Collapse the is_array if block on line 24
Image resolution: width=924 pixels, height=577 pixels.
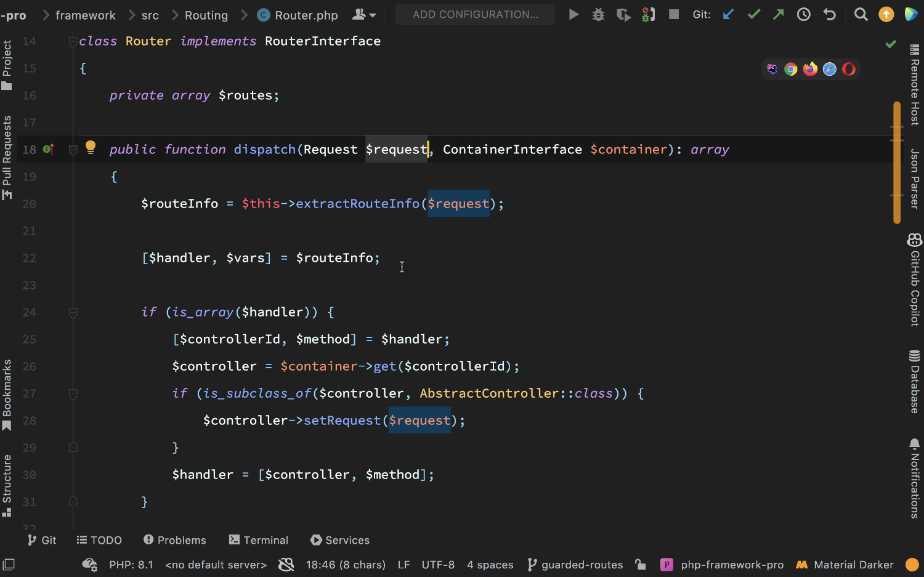point(73,312)
